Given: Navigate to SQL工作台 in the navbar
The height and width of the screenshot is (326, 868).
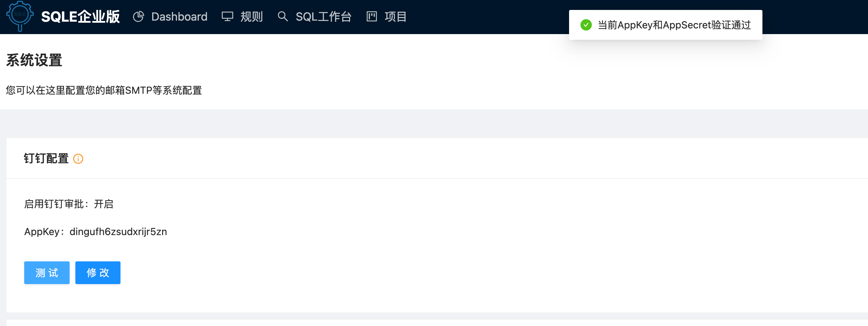Looking at the screenshot, I should click(324, 16).
